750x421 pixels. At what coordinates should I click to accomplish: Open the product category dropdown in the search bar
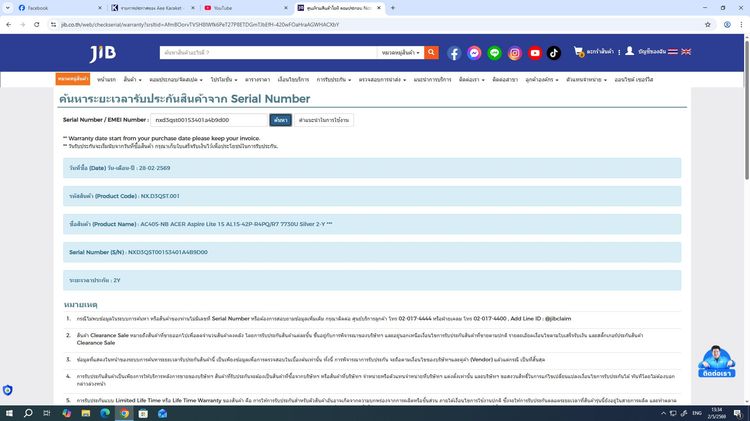coord(400,53)
